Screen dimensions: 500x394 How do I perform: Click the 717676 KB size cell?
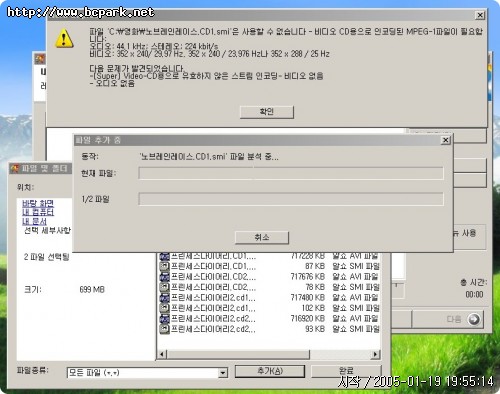[x=307, y=277]
